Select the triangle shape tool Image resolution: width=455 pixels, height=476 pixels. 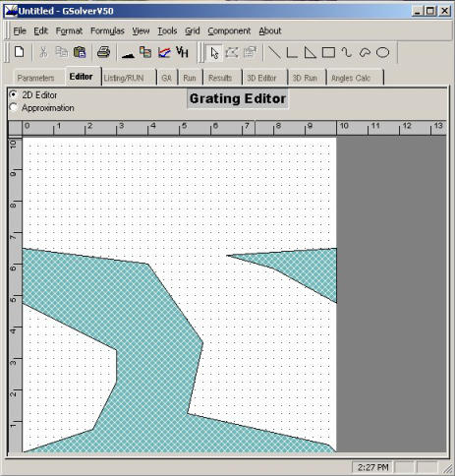click(310, 52)
